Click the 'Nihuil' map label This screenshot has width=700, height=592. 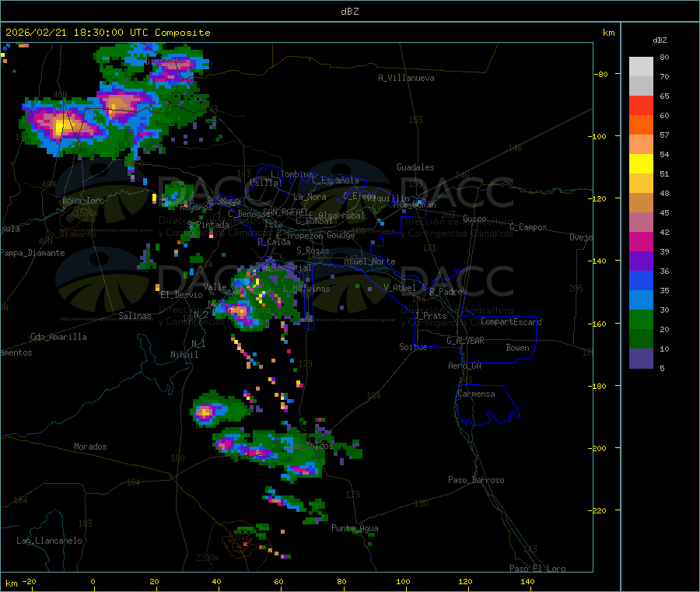click(184, 355)
